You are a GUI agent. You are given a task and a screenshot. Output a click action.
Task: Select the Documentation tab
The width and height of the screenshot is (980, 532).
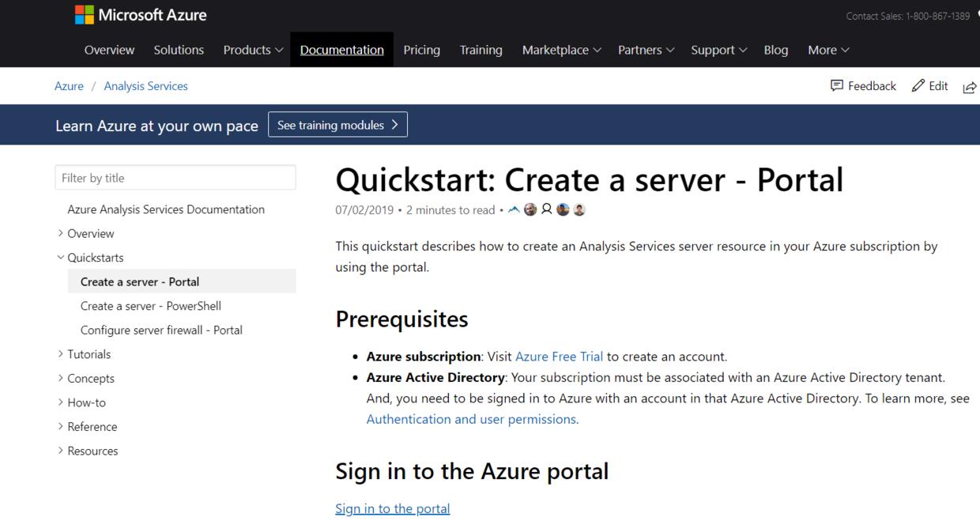coord(341,49)
